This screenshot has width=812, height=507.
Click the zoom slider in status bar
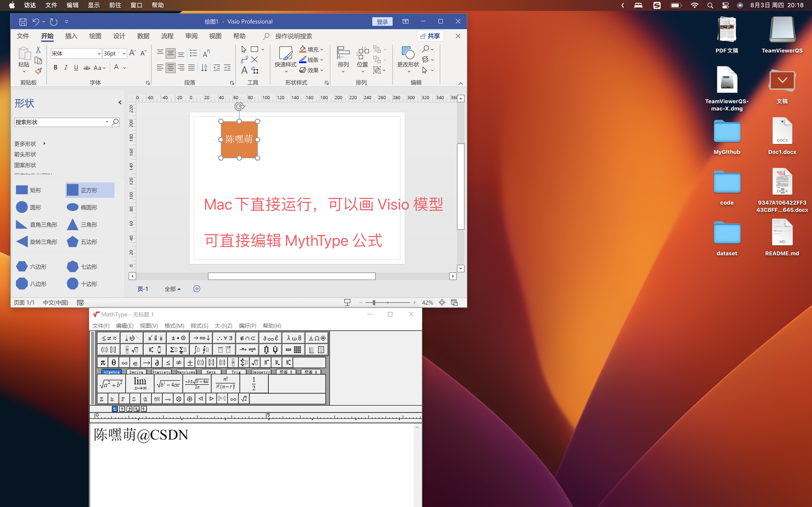pos(374,302)
